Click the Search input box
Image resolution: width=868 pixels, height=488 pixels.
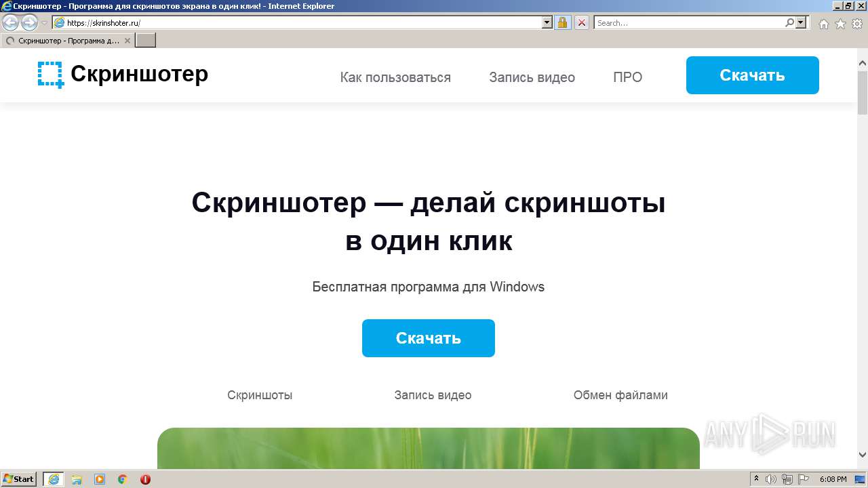click(x=690, y=23)
